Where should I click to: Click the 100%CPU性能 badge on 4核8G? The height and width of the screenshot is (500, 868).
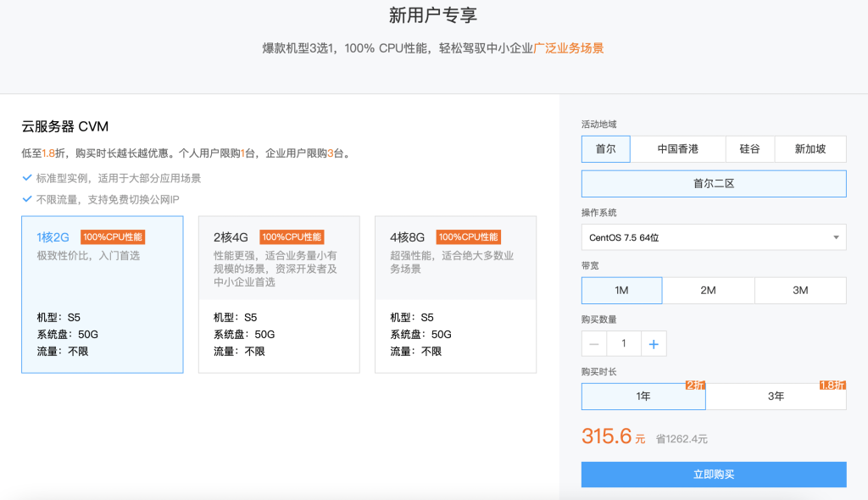[x=468, y=237]
